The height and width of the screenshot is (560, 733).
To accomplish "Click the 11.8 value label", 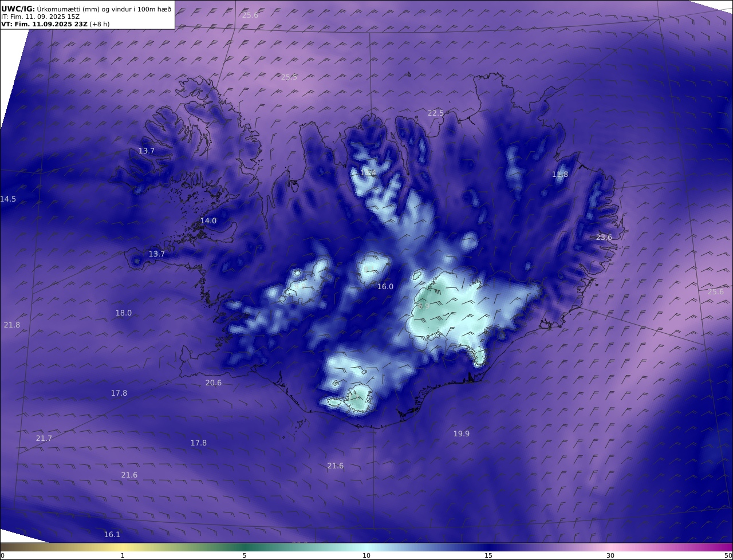I will pos(560,175).
